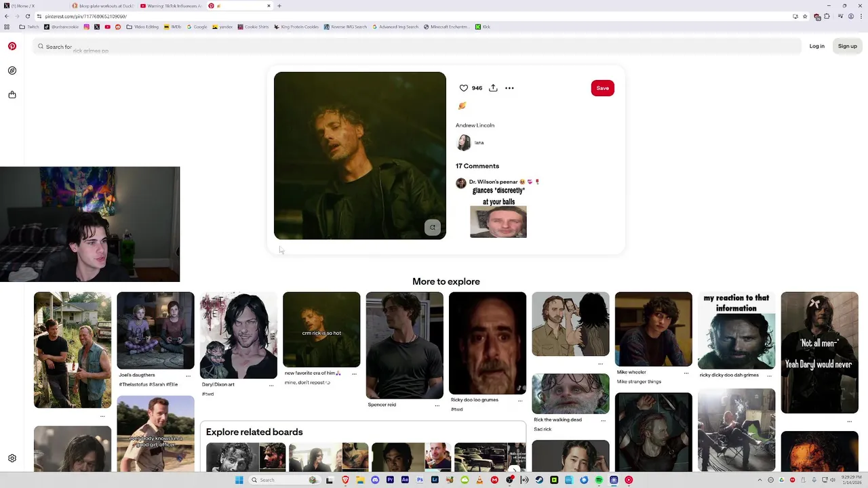Open the Video Editing bookmark folder

coord(142,27)
